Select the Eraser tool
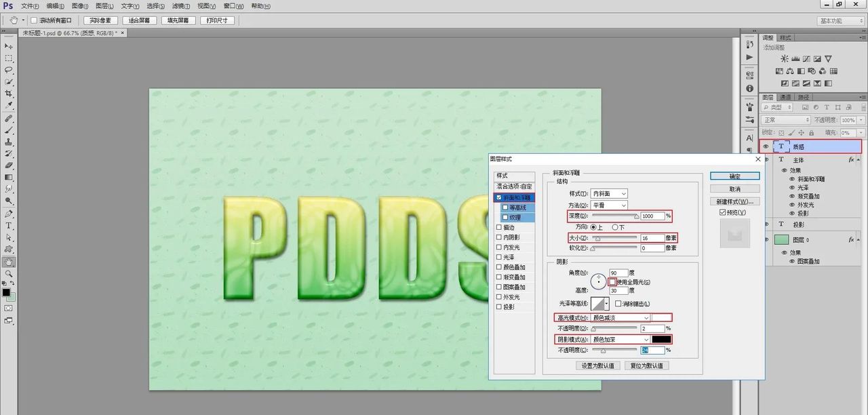Screen dimensions: 868x415 pos(9,165)
